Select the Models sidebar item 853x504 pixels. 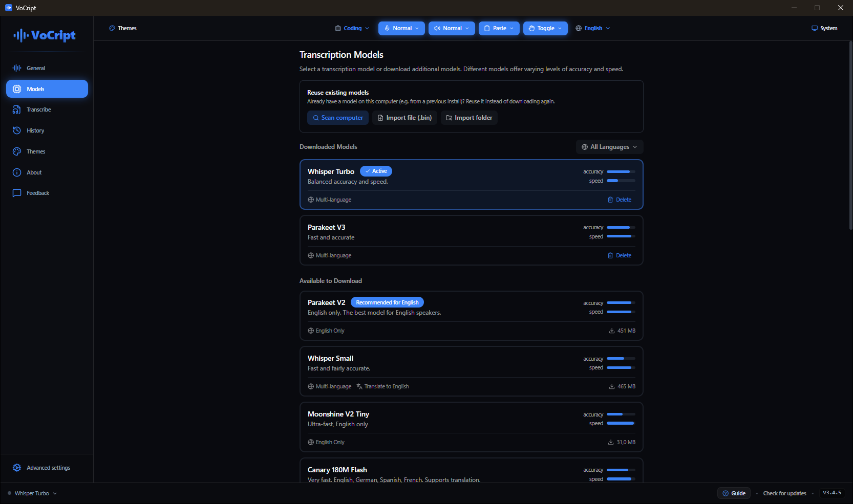[47, 89]
